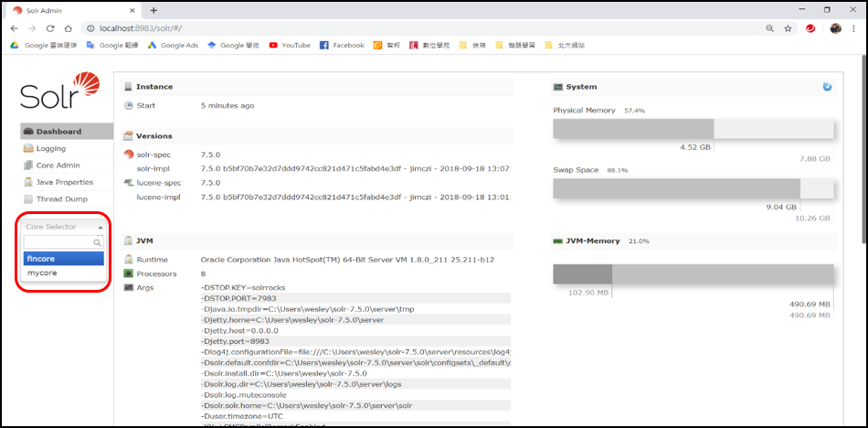Click the Core Selector dropdown
Screen dimensions: 868x428
(x=64, y=227)
